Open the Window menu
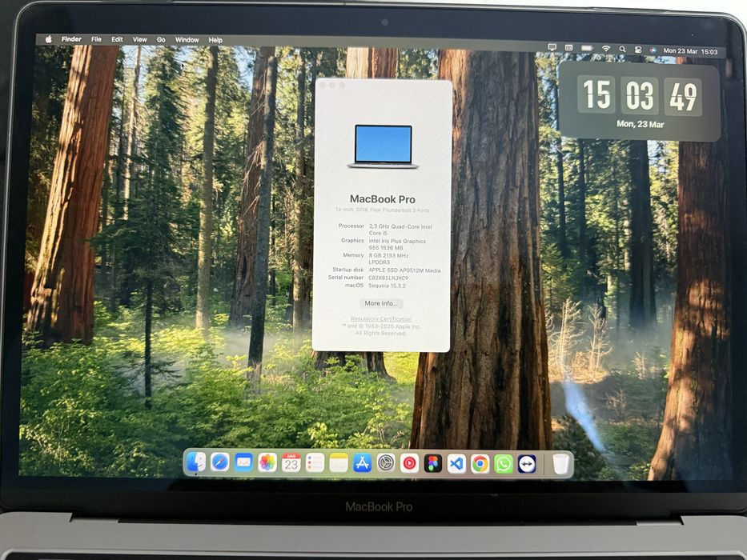The height and width of the screenshot is (560, 747). pos(187,40)
